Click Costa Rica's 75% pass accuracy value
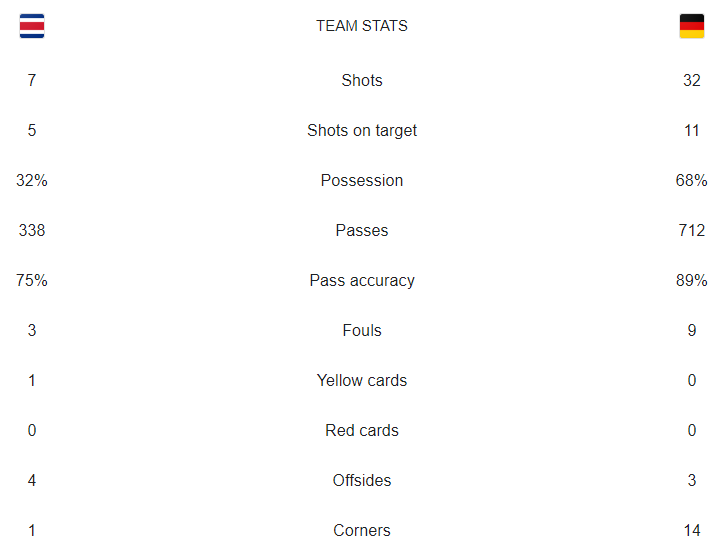Image resolution: width=725 pixels, height=538 pixels. click(x=32, y=280)
